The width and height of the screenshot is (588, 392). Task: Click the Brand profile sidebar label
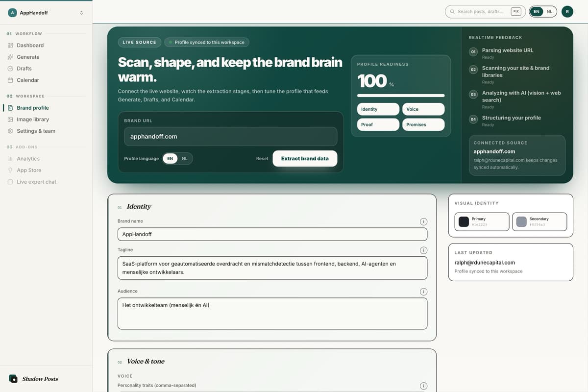[x=33, y=108]
